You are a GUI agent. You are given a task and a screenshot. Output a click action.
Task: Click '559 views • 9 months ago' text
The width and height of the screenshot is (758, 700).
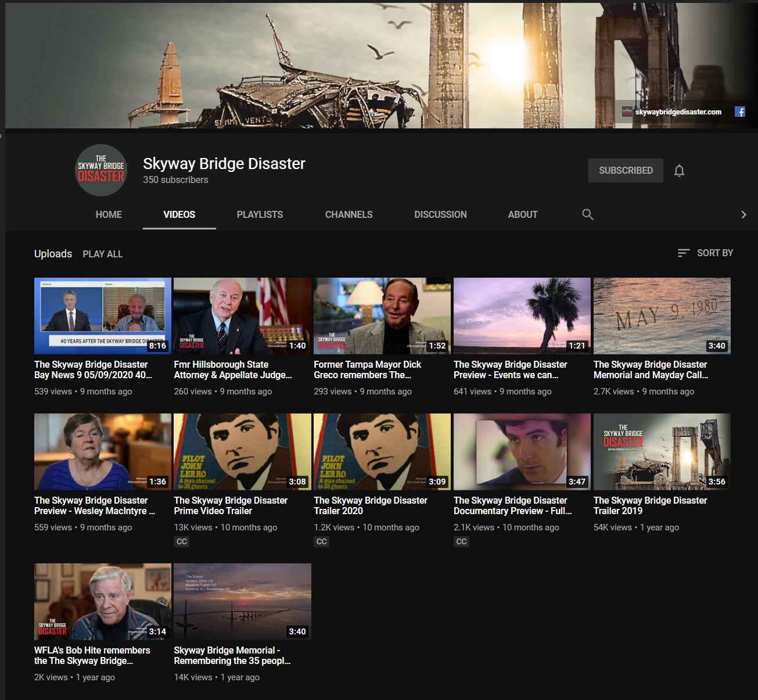coord(83,527)
